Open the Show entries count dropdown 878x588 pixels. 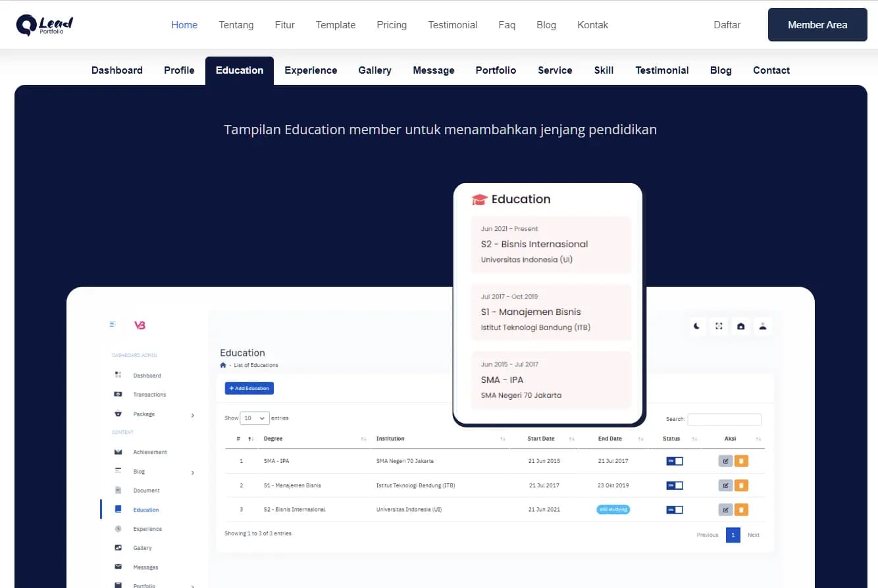coord(255,418)
